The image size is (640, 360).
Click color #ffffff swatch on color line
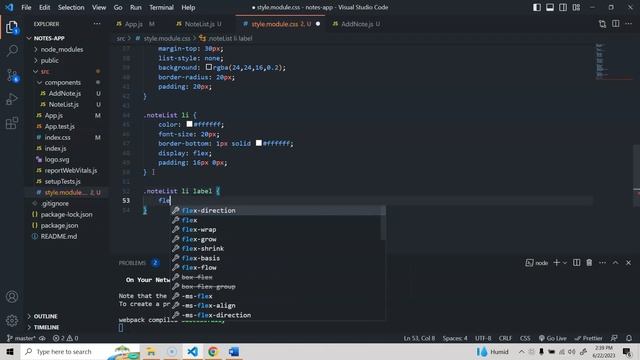point(189,124)
